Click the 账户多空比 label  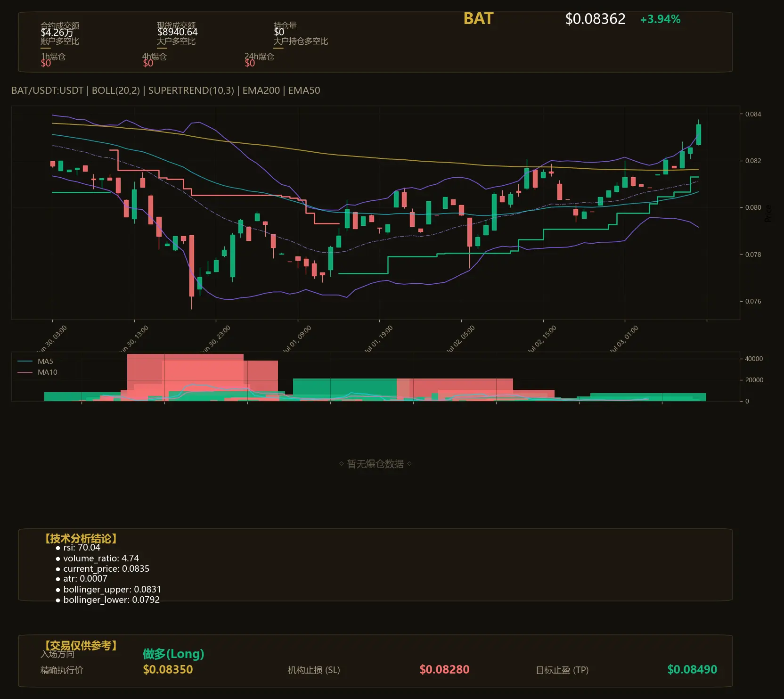tap(60, 41)
